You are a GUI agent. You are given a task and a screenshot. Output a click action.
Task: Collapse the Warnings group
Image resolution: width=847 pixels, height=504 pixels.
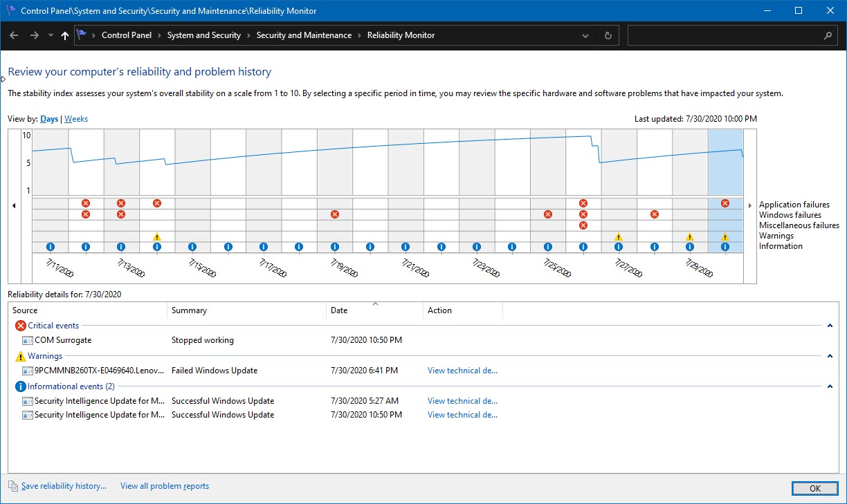click(x=830, y=356)
